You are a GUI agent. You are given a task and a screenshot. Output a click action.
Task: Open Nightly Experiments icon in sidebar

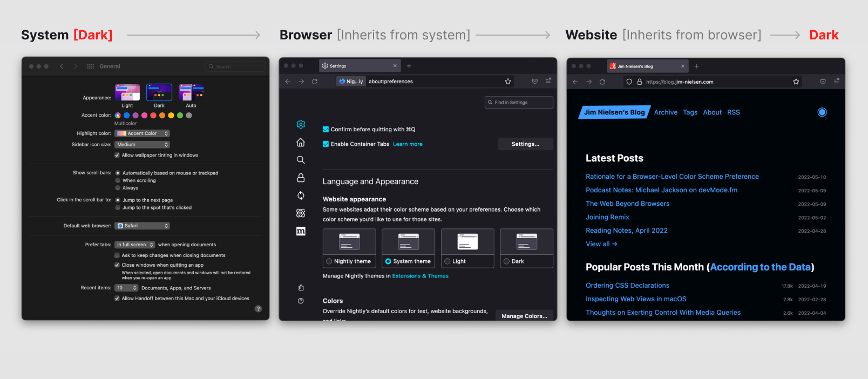tap(301, 213)
